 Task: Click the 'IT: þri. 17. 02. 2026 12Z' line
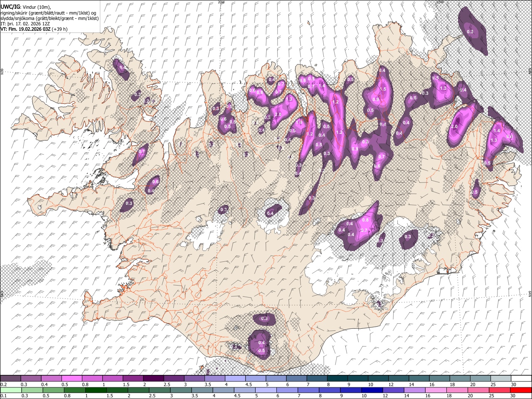tap(25, 24)
